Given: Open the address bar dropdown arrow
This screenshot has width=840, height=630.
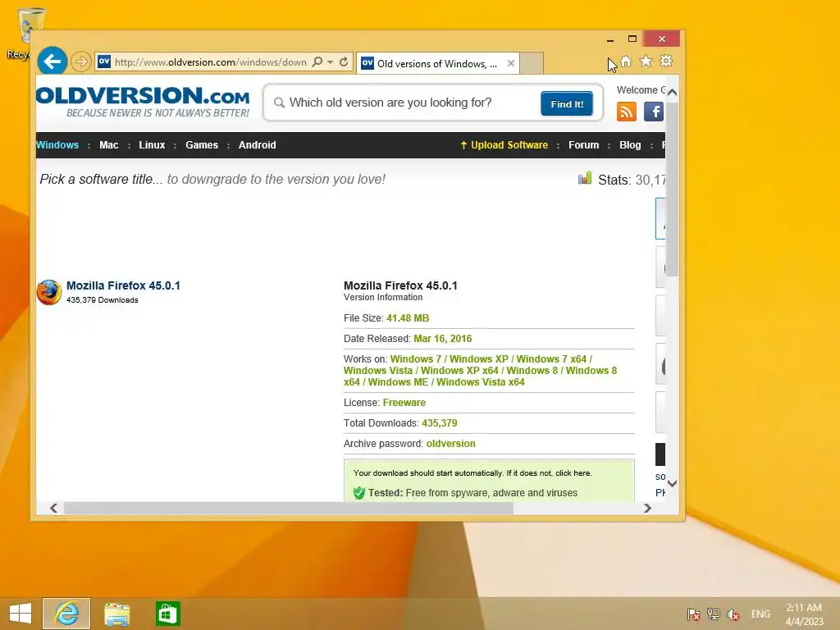Looking at the screenshot, I should pos(330,62).
